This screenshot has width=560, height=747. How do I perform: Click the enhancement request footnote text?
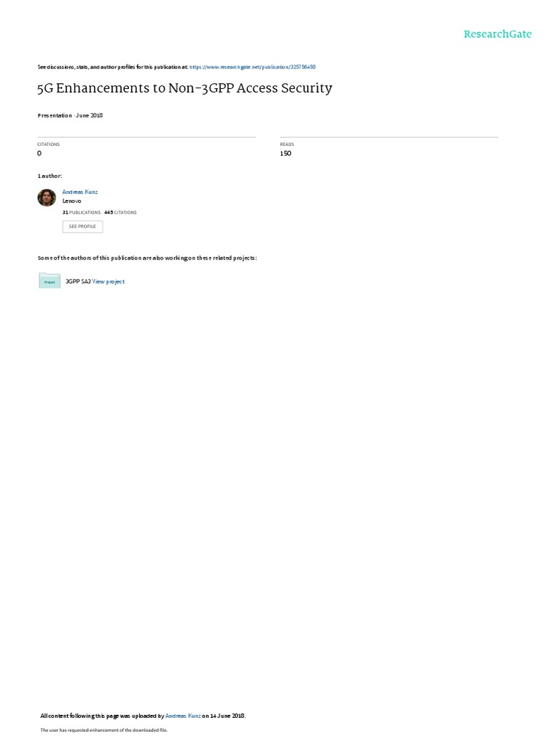(104, 729)
